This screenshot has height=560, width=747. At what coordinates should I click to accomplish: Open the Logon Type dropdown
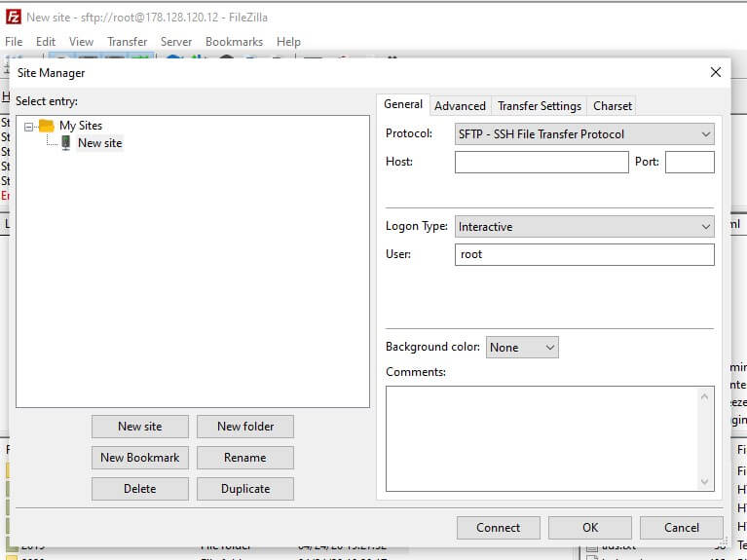(584, 227)
